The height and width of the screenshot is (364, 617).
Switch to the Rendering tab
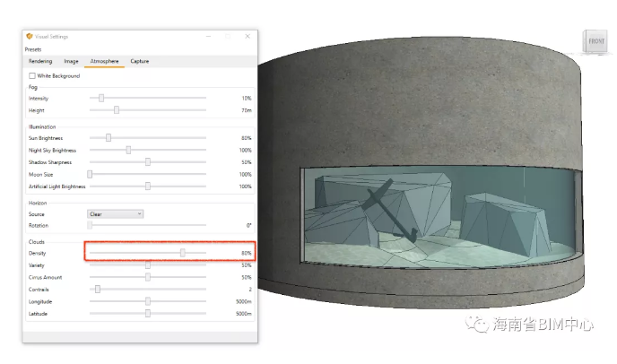pyautogui.click(x=40, y=61)
